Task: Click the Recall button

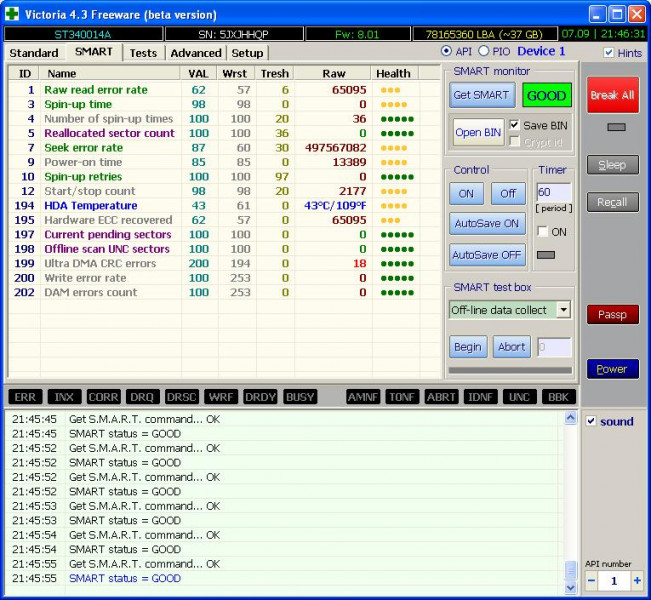Action: tap(612, 202)
